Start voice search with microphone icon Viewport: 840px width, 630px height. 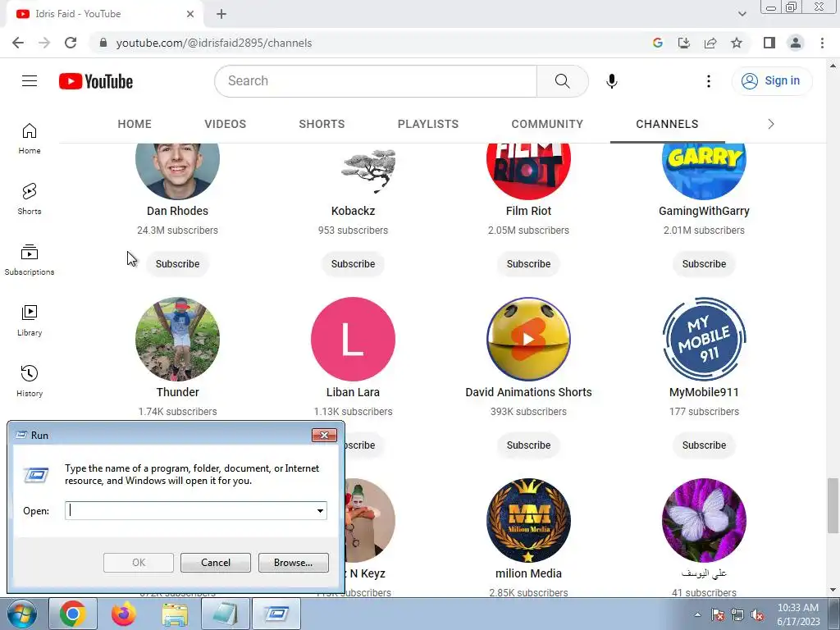tap(612, 81)
